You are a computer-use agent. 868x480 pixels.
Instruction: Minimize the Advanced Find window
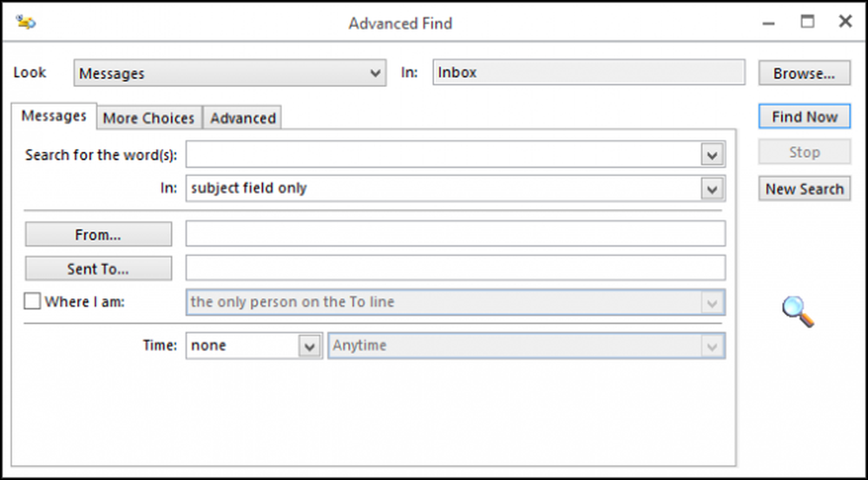768,23
